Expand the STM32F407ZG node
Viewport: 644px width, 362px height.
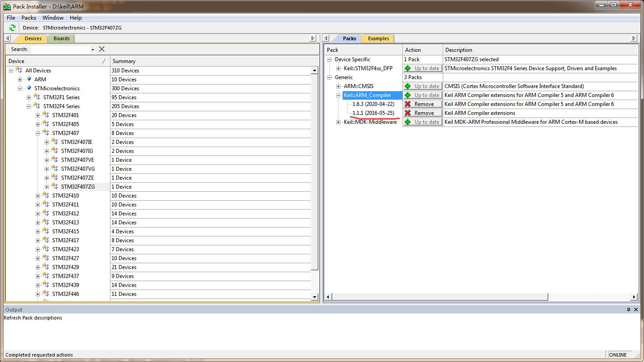pos(47,187)
